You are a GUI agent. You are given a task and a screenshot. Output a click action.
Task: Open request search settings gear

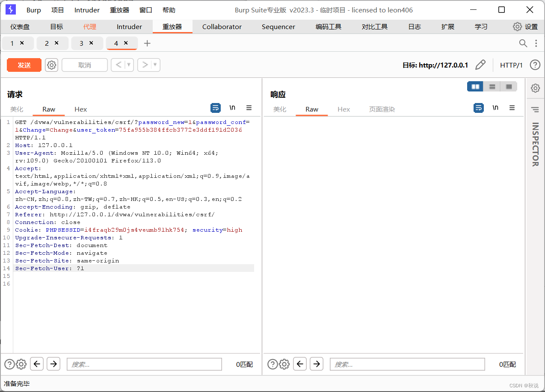(21, 364)
